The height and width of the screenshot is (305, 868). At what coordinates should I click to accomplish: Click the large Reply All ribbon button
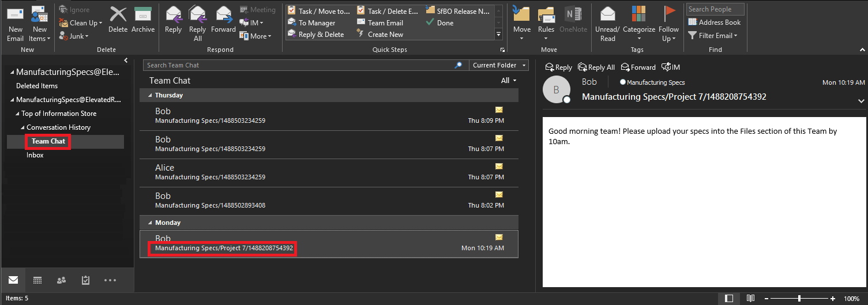point(198,23)
